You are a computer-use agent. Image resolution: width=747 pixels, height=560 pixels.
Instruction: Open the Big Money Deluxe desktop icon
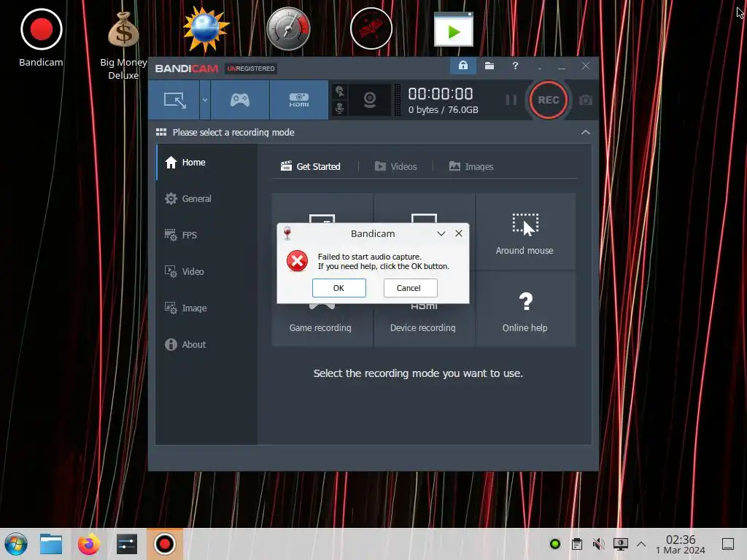(x=123, y=45)
